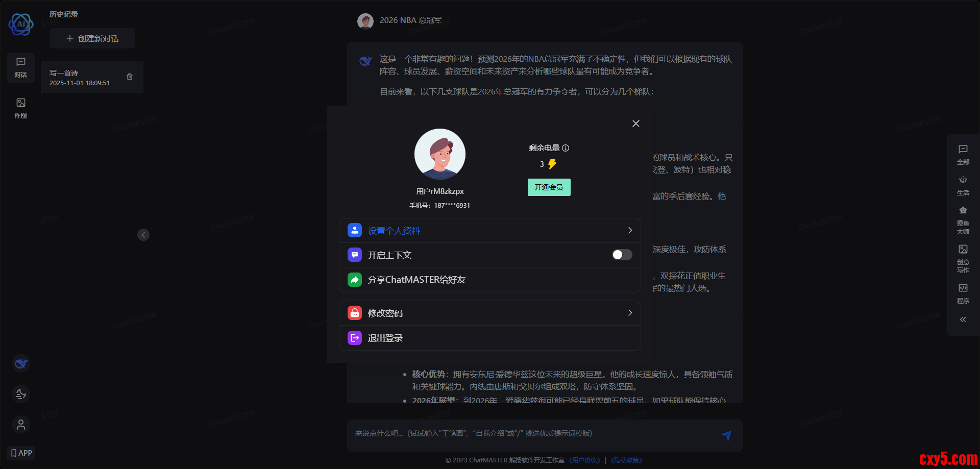
Task: Select 分享ChatMASTER给好友 option
Action: point(490,280)
